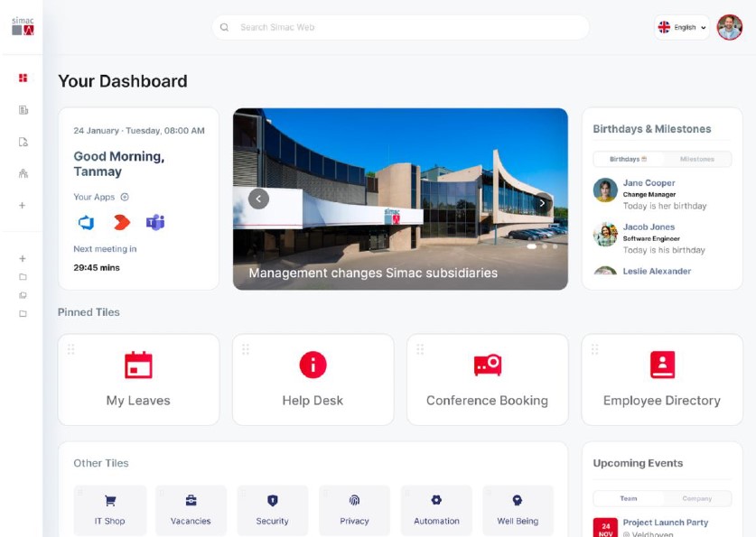Open the stacked folders sidebar icon
Screen dimensions: 756x537
(23, 295)
